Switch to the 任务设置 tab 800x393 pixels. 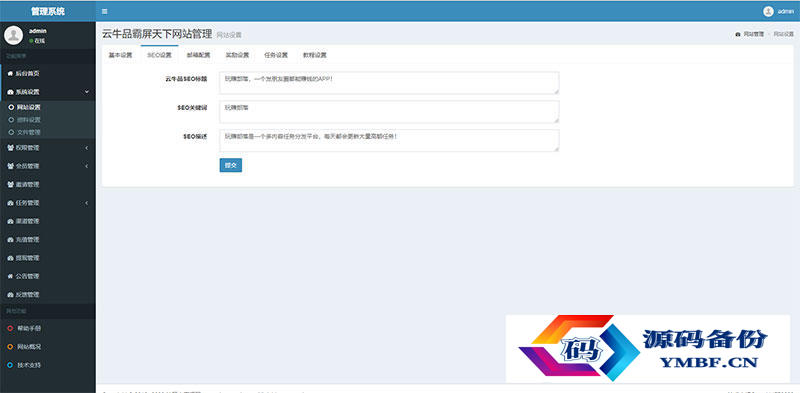point(276,55)
